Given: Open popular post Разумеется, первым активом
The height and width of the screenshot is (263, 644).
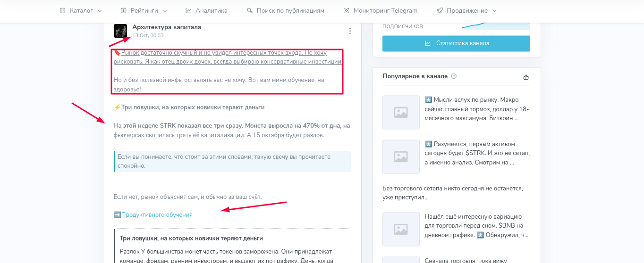Looking at the screenshot, I should pyautogui.click(x=477, y=153).
